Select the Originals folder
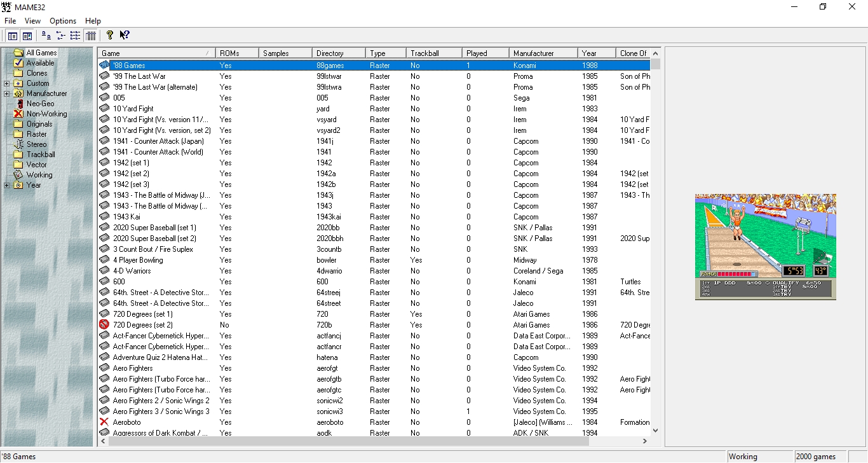The image size is (868, 463). click(x=39, y=124)
